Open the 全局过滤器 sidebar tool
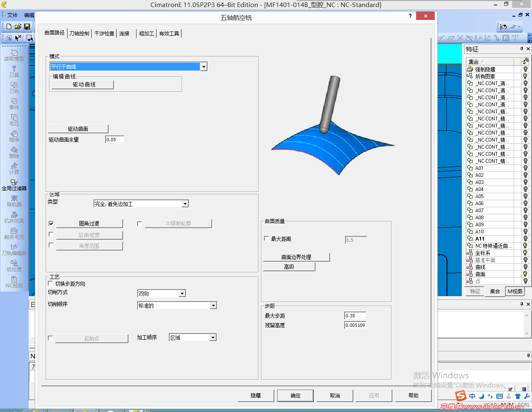The image size is (532, 412). [14, 185]
